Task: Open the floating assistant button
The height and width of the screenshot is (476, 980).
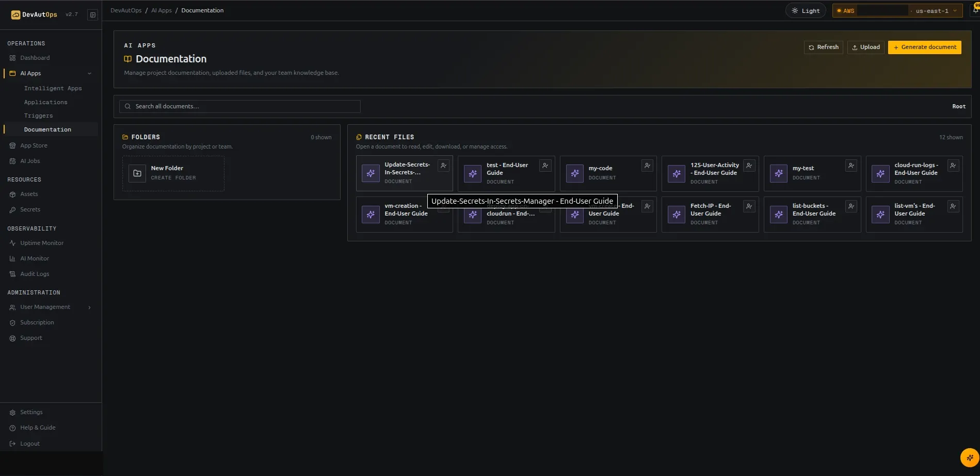Action: 970,457
